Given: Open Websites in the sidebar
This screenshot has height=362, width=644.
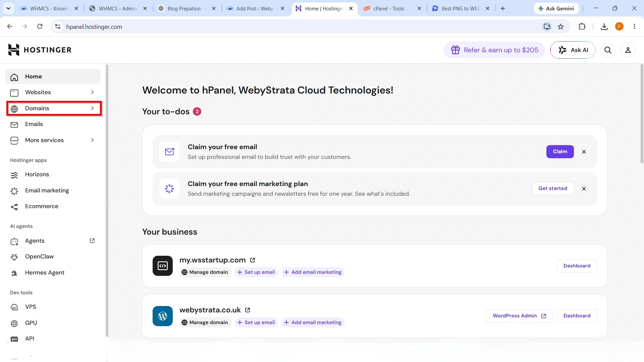Looking at the screenshot, I should pos(53,92).
